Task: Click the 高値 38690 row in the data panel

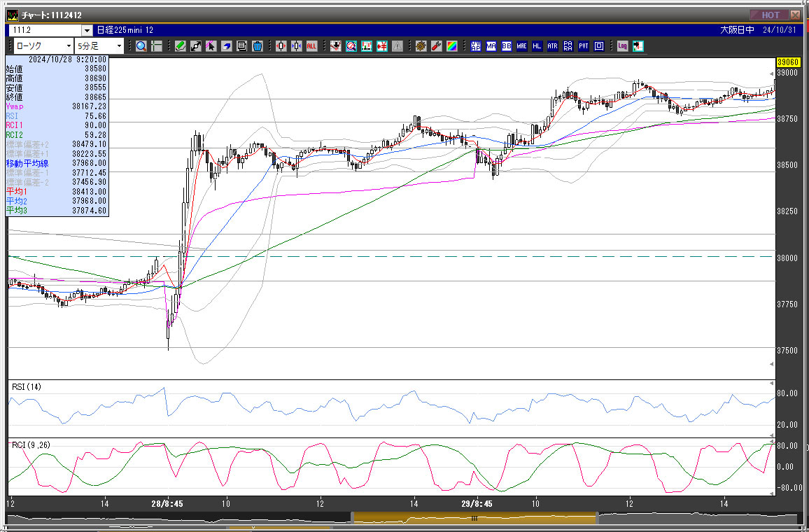Action: [x=56, y=78]
